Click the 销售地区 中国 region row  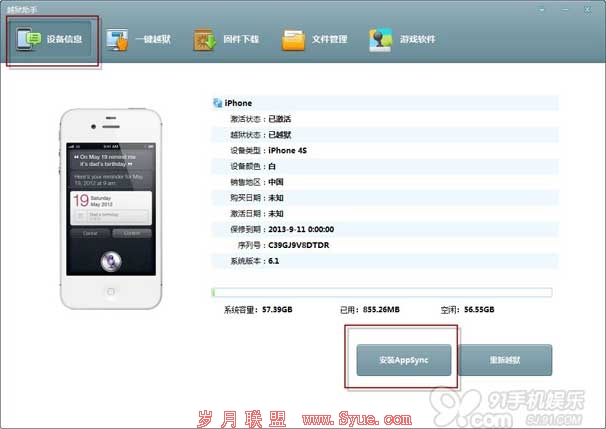(x=385, y=182)
